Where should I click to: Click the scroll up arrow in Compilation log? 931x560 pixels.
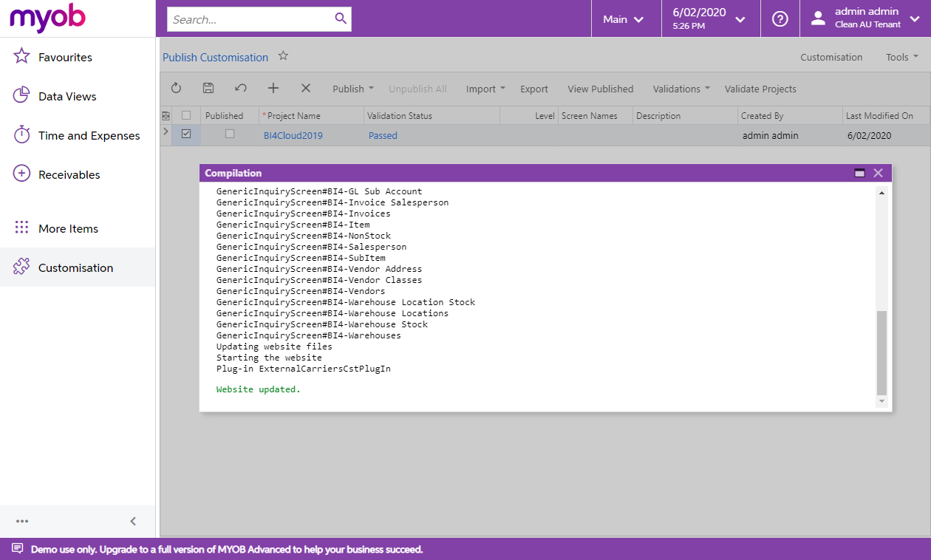881,193
